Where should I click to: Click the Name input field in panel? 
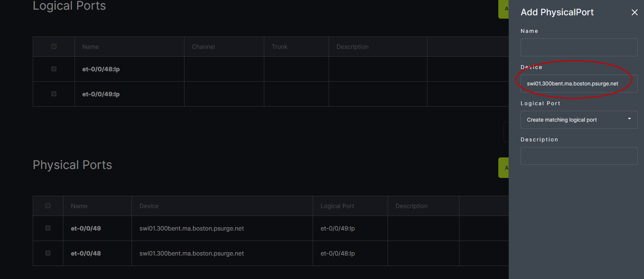[578, 47]
